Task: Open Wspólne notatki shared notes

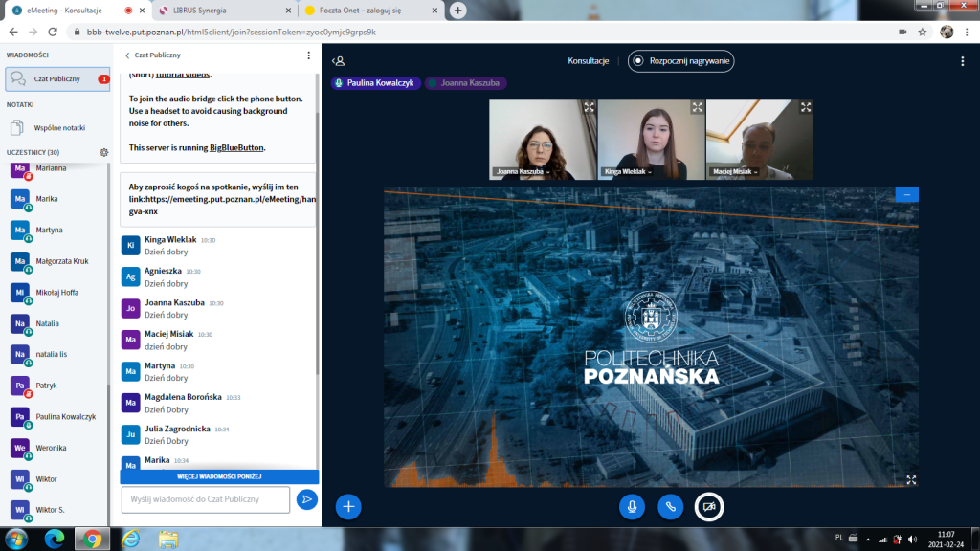Action: pyautogui.click(x=57, y=127)
